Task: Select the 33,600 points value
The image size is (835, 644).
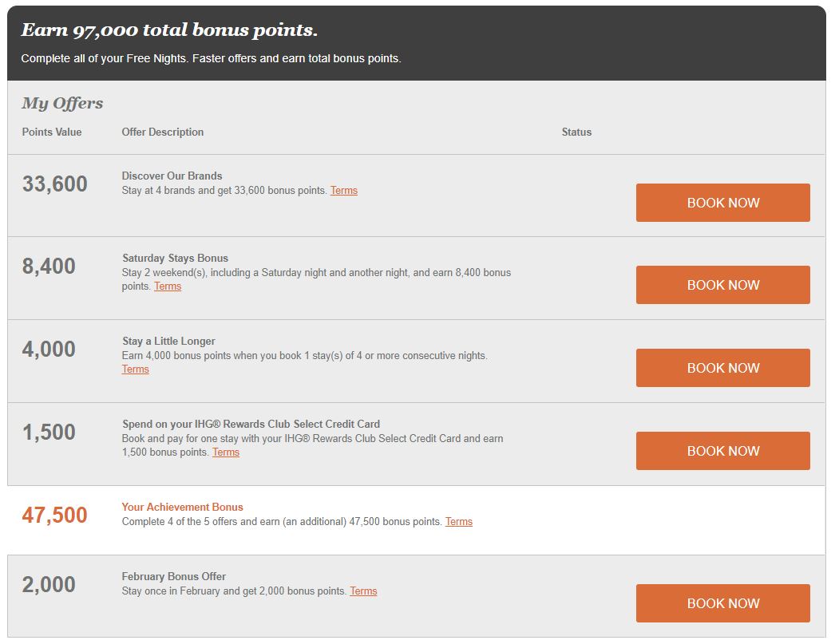Action: (54, 184)
